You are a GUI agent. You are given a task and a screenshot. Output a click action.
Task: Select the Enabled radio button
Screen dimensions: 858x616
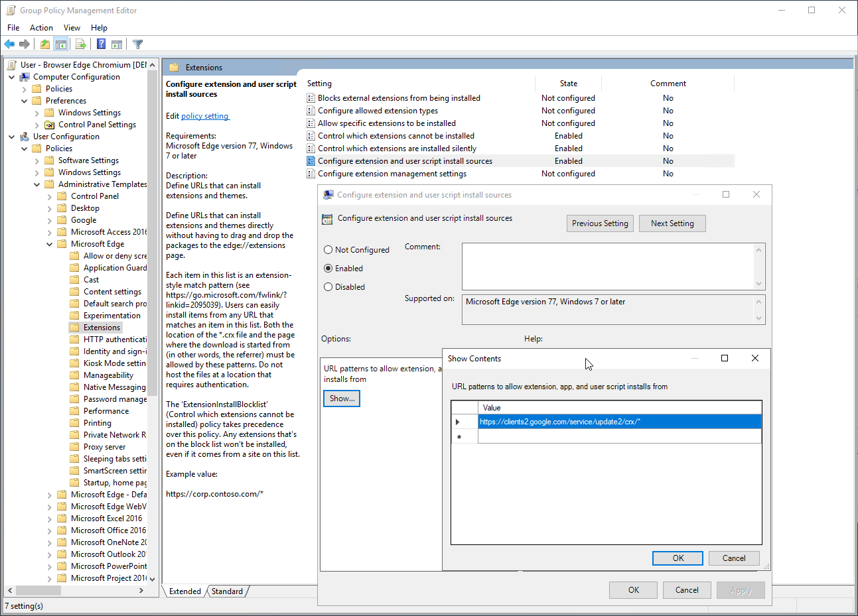point(328,269)
